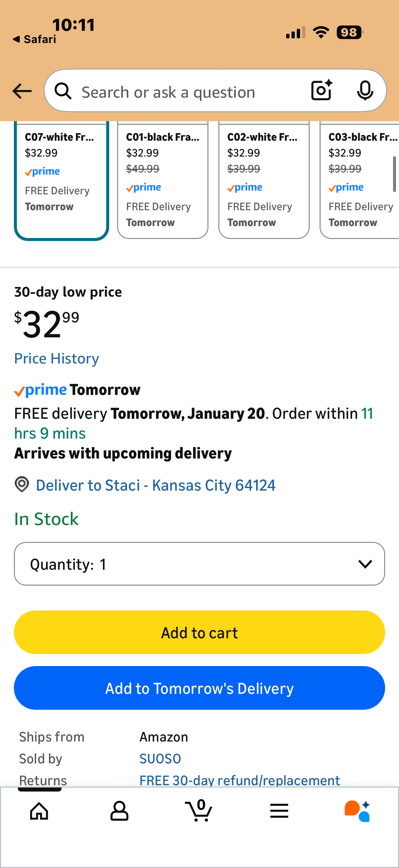The image size is (399, 868).
Task: Open the Rufus AI assistant icon
Action: [x=357, y=811]
